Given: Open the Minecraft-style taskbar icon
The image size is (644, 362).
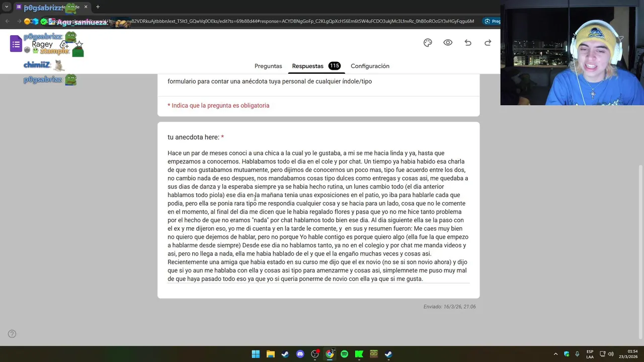Looking at the screenshot, I should [374, 354].
